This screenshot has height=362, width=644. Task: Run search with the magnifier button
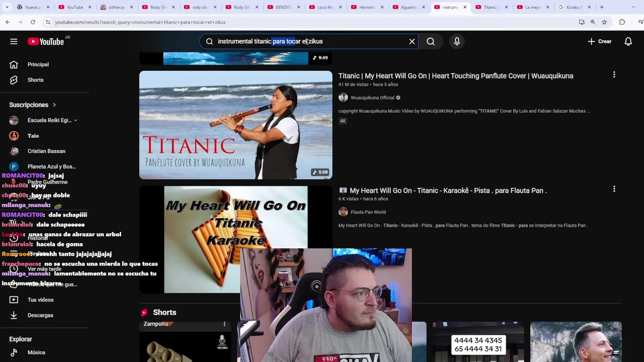431,42
